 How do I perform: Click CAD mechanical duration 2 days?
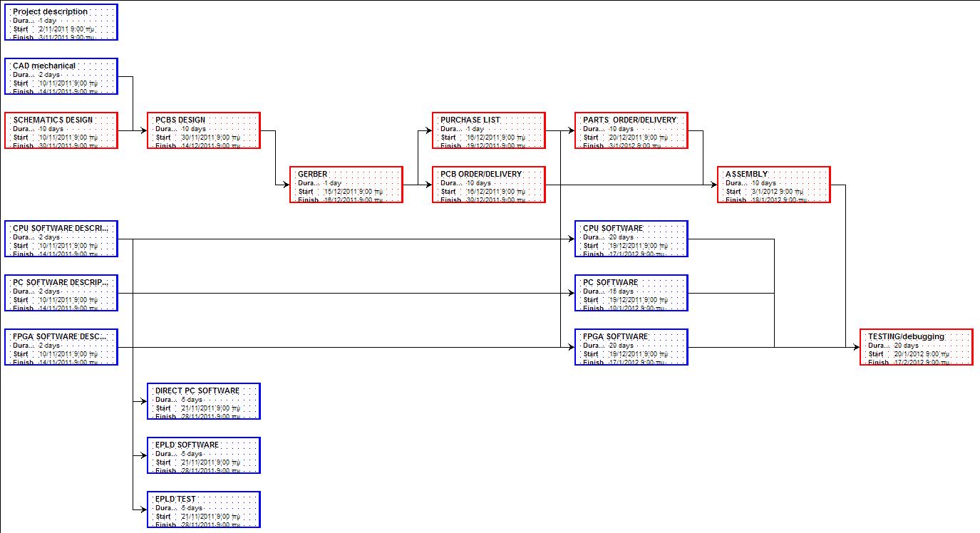pyautogui.click(x=49, y=75)
